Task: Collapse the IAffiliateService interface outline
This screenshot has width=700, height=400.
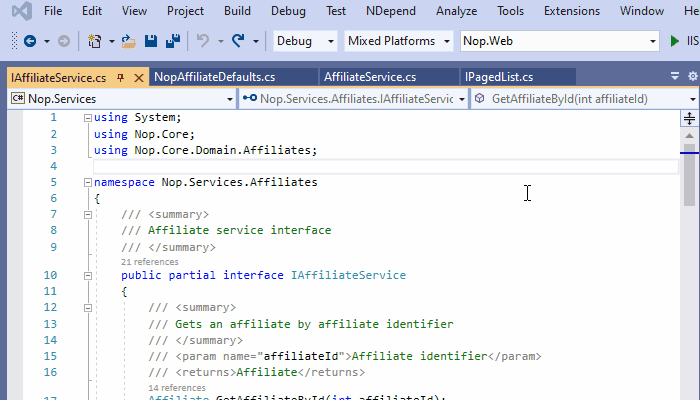Action: (x=88, y=275)
